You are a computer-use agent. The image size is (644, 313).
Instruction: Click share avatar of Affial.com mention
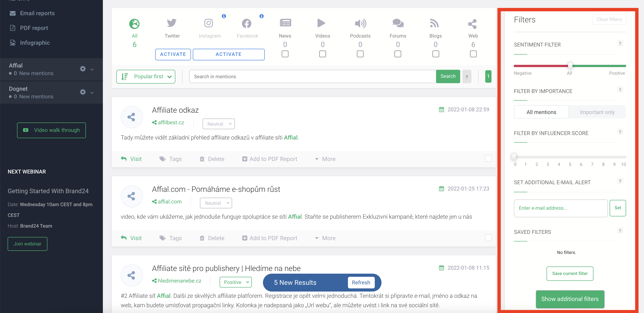click(x=132, y=196)
